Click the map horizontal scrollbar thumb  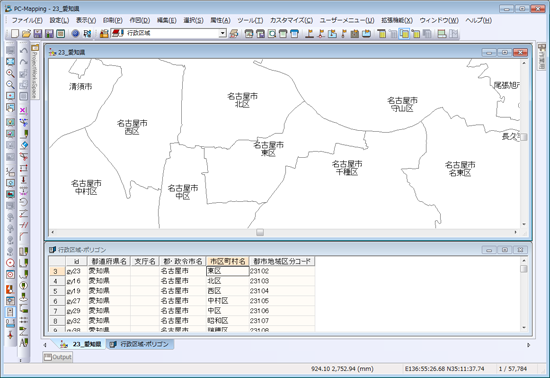pyautogui.click(x=260, y=232)
